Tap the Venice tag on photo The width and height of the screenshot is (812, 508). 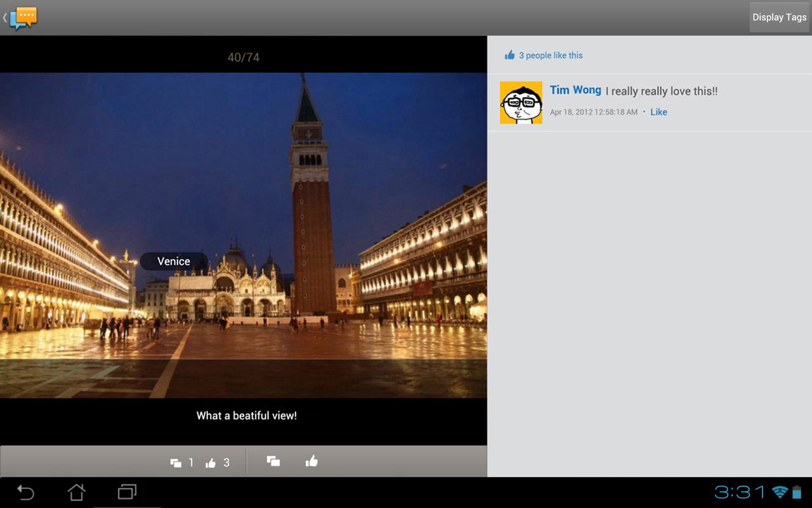click(174, 261)
